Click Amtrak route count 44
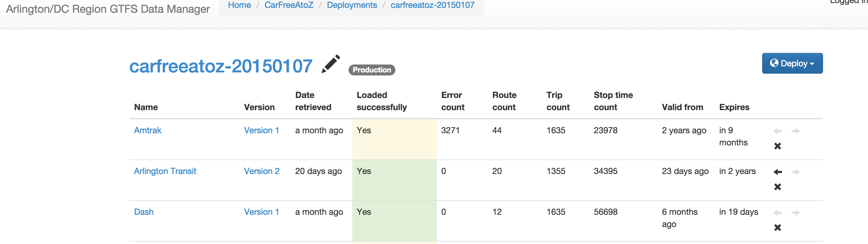868x244 pixels. (497, 131)
